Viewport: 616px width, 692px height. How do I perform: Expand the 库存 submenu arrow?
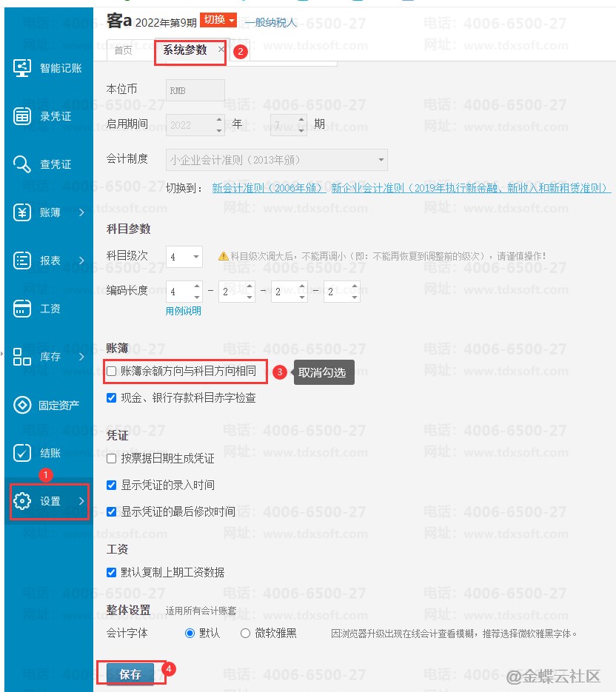(x=81, y=357)
